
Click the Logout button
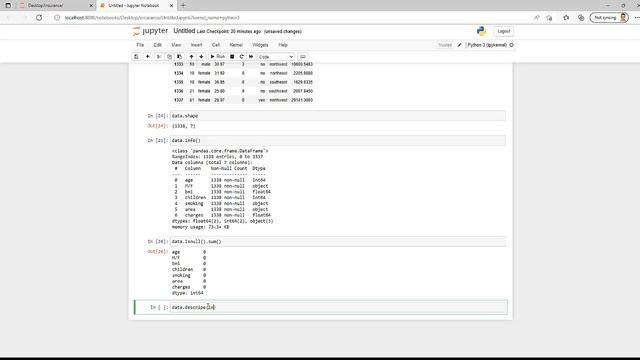pyautogui.click(x=504, y=31)
